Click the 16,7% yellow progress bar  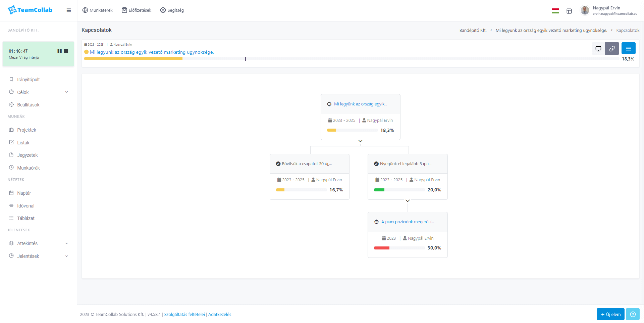301,190
